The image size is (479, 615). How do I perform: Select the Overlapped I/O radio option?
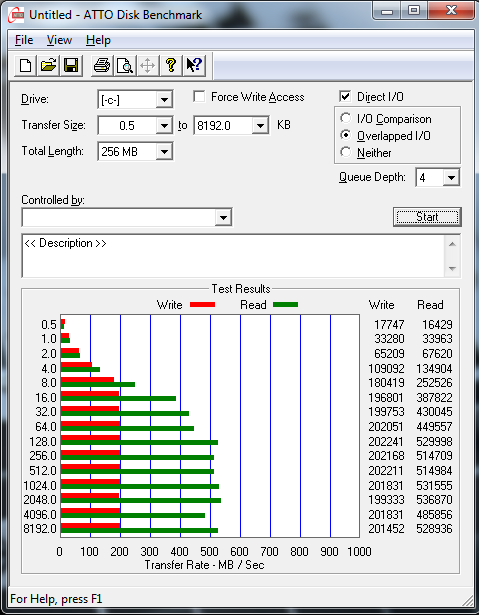click(x=346, y=136)
